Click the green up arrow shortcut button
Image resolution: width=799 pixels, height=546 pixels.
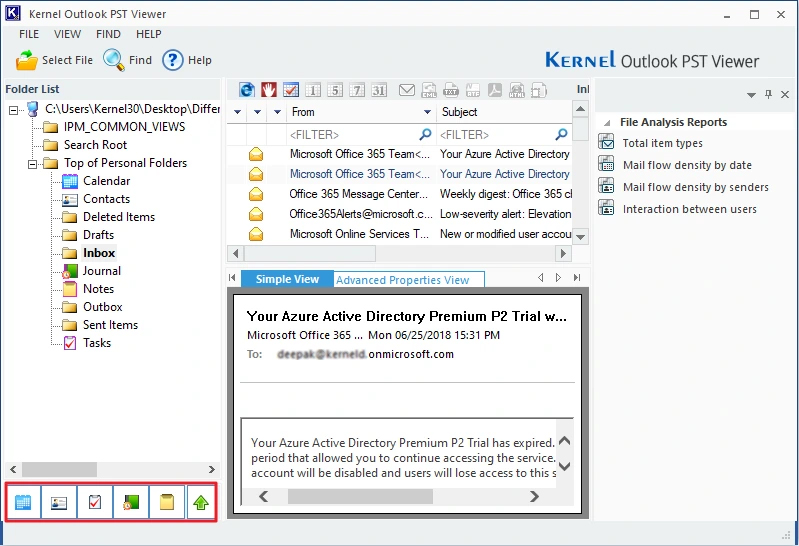pyautogui.click(x=201, y=503)
